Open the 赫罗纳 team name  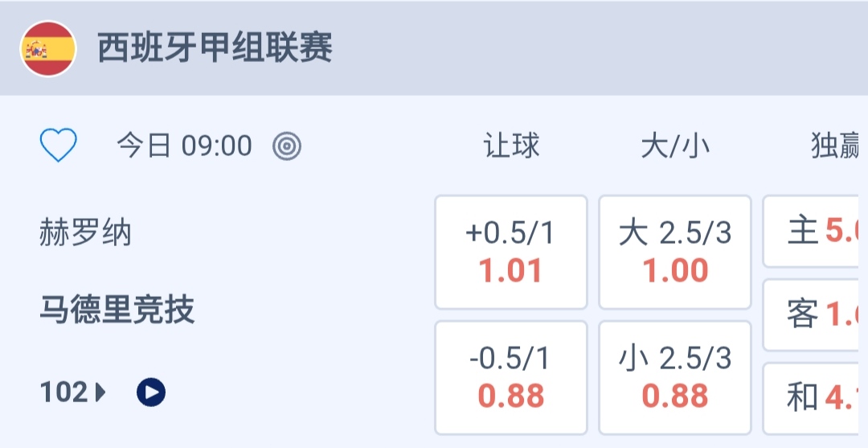pyautogui.click(x=85, y=234)
